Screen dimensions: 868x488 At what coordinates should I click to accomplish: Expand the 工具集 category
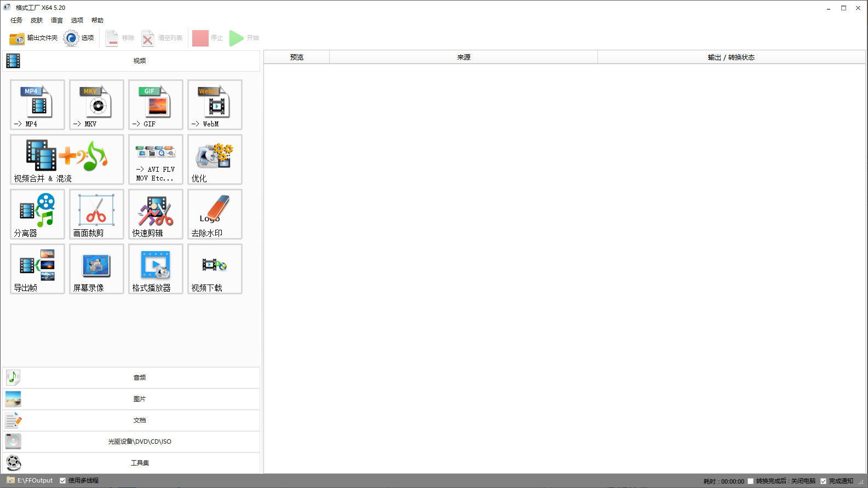pyautogui.click(x=131, y=463)
